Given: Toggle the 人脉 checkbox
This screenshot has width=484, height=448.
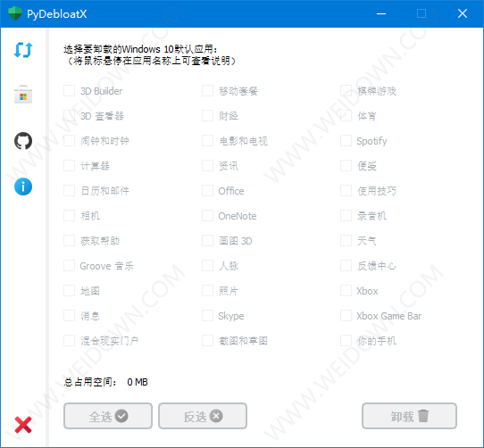Looking at the screenshot, I should coord(207,266).
